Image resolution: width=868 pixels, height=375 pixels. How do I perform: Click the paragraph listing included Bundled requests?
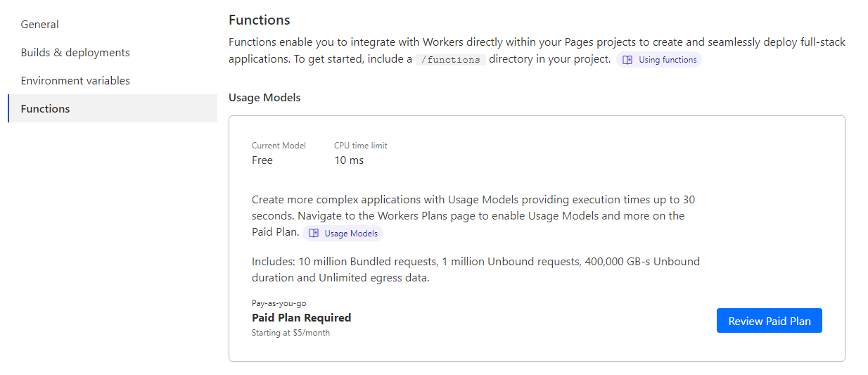pos(476,269)
